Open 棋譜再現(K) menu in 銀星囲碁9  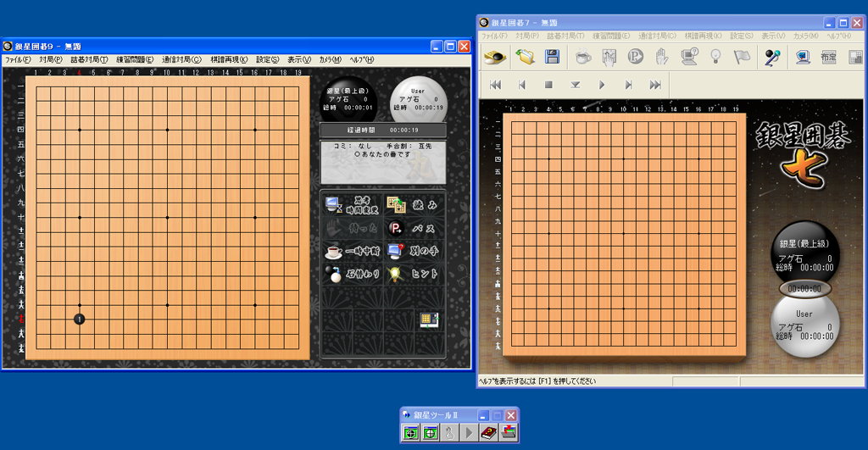click(229, 60)
